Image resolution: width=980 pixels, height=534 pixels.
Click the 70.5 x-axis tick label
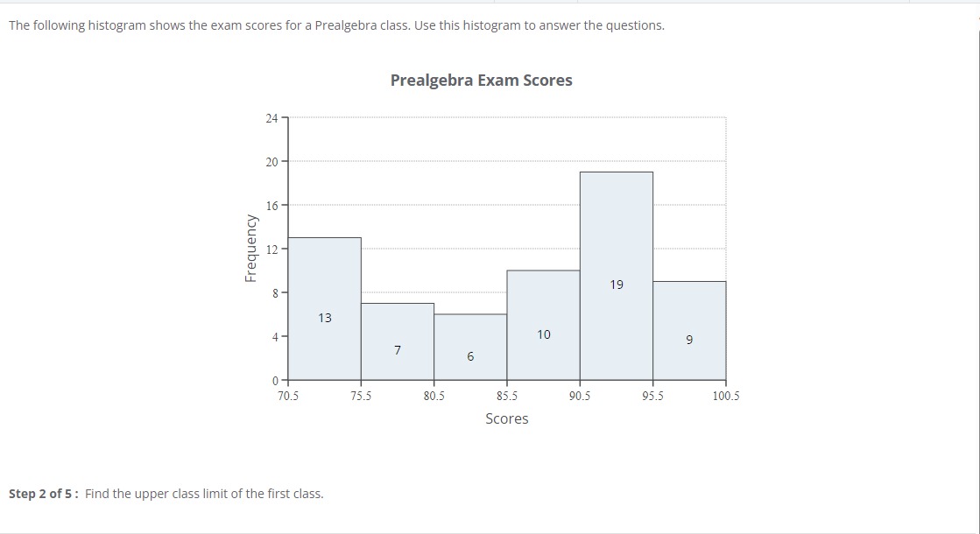coord(288,396)
